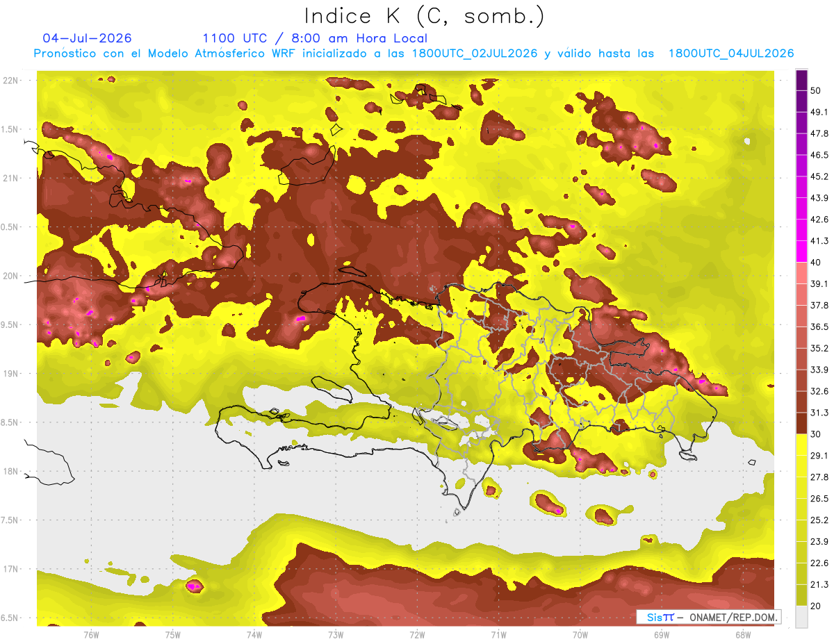Click the '72W' longitude label
Viewport: 834px width, 644px height.
click(417, 635)
